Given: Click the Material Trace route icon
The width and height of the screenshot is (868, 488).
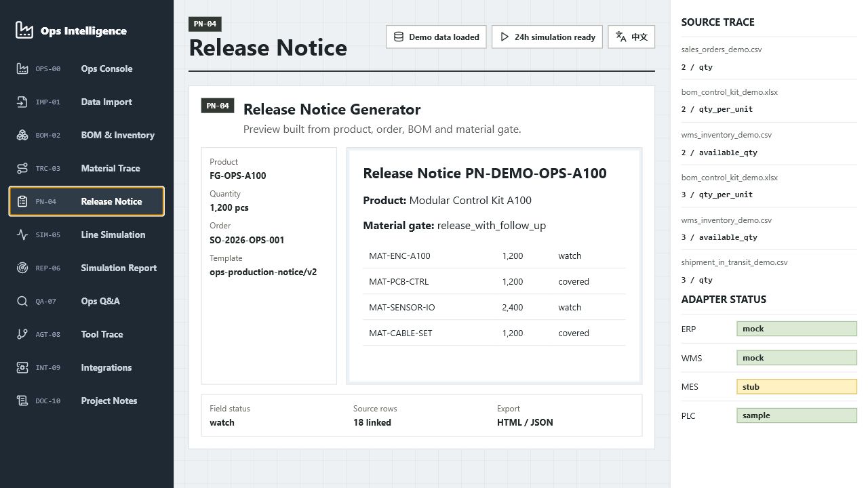Looking at the screenshot, I should click(22, 168).
